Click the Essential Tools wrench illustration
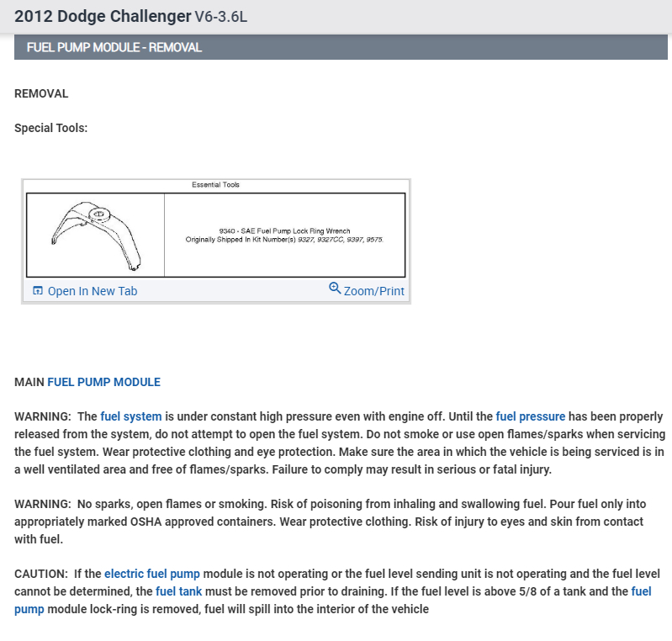This screenshot has height=641, width=672. (x=96, y=235)
